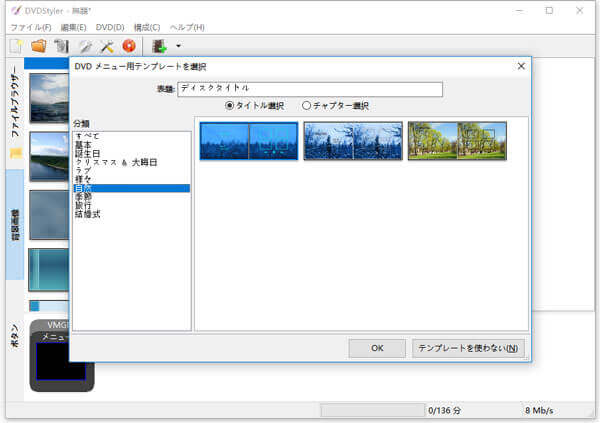Screen dimensions: 600x423
Task: Click テンプレートを使わない(N) button
Action: (x=468, y=348)
